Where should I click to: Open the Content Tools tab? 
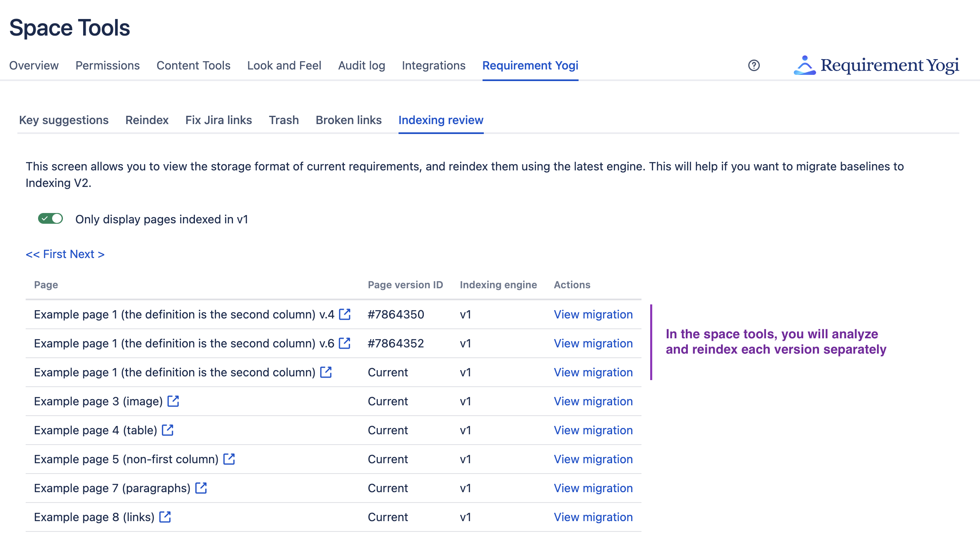(x=193, y=65)
